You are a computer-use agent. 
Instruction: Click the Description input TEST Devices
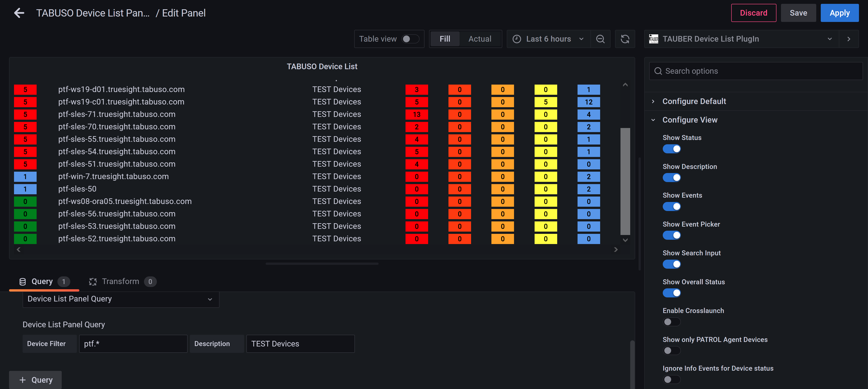[x=300, y=344]
